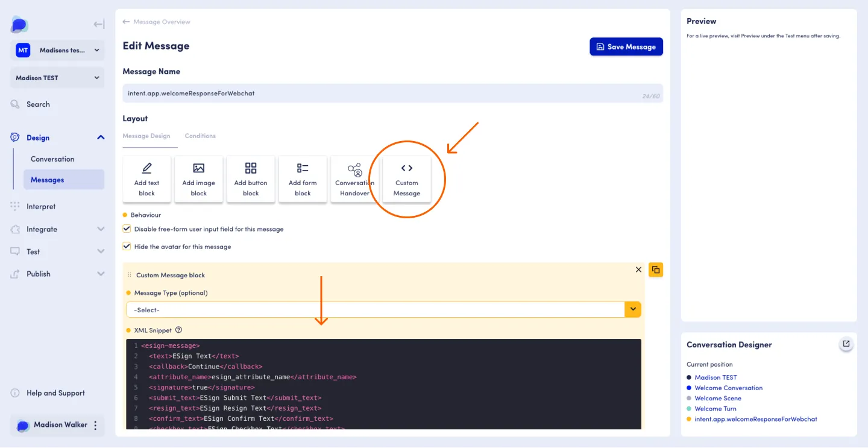868x448 pixels.
Task: Click the esign_attribute_name code line
Action: (253, 377)
